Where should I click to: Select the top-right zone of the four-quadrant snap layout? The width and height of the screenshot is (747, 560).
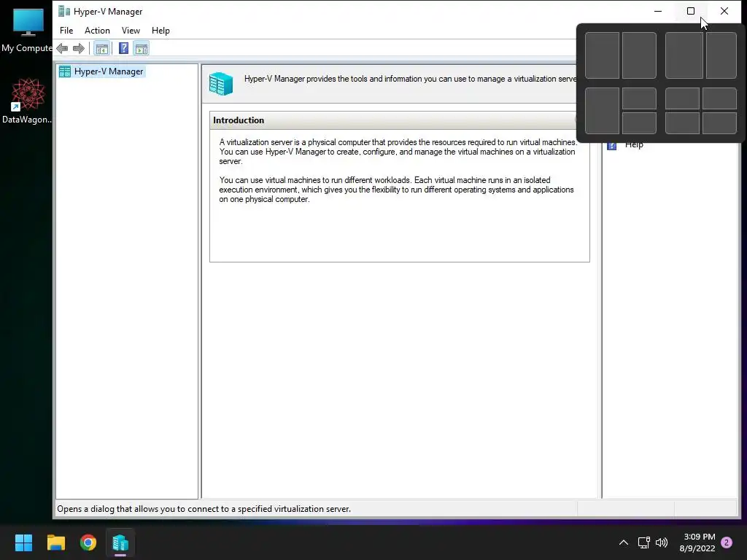pos(719,98)
